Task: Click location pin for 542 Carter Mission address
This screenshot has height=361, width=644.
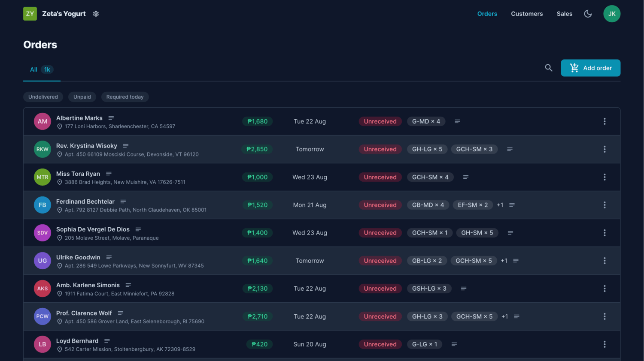Action: [60, 349]
